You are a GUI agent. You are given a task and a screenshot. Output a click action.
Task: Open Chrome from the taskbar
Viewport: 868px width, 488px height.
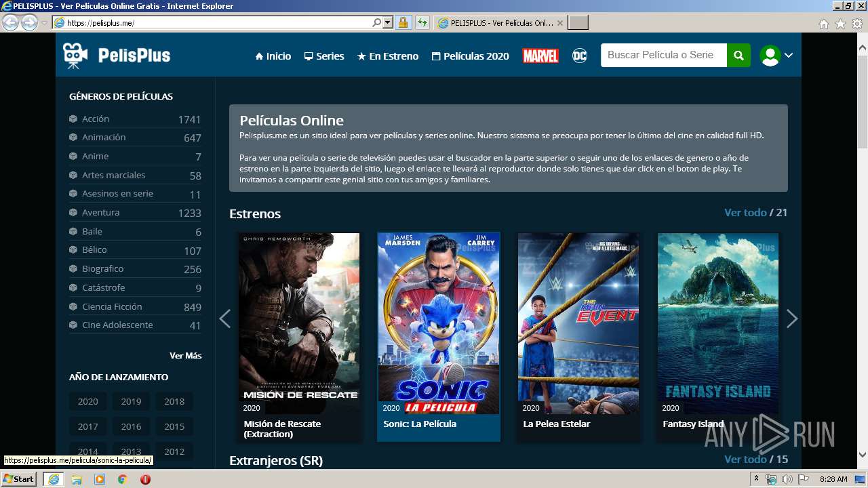coord(123,479)
